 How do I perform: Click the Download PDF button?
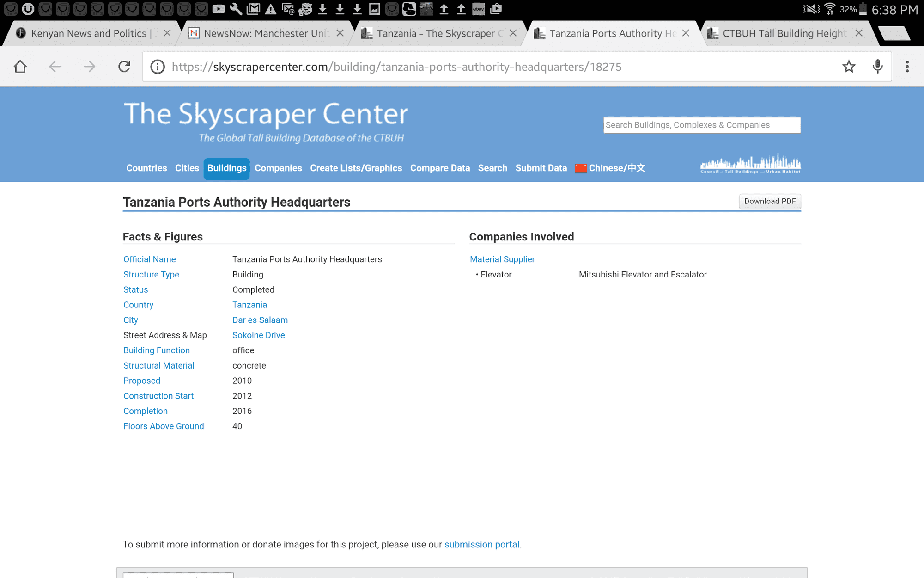[770, 201]
